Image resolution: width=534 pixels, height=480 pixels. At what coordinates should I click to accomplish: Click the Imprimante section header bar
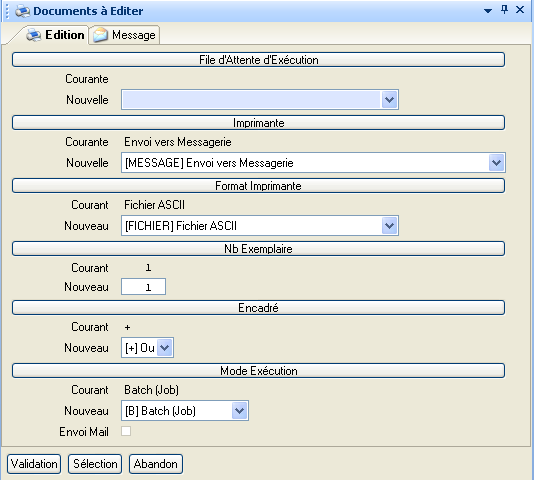pos(258,123)
